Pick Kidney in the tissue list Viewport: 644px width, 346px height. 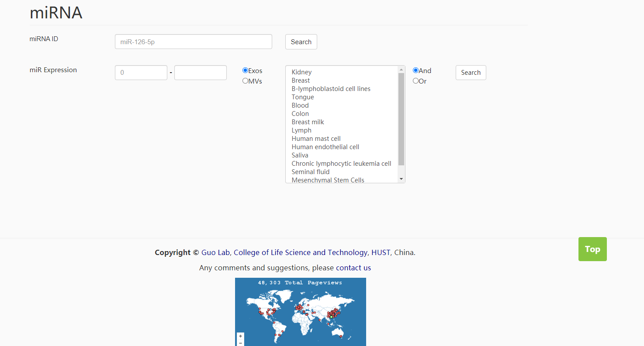point(301,72)
